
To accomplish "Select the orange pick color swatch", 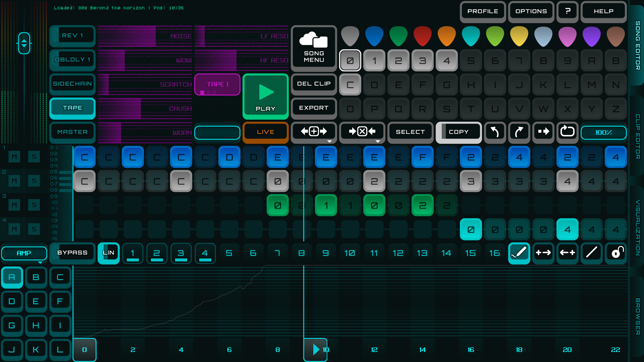I will tap(446, 36).
